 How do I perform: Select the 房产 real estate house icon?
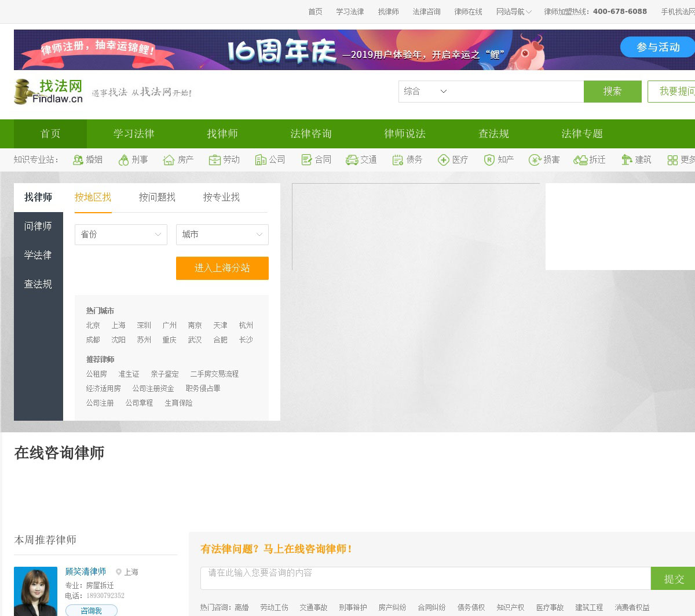tap(169, 160)
